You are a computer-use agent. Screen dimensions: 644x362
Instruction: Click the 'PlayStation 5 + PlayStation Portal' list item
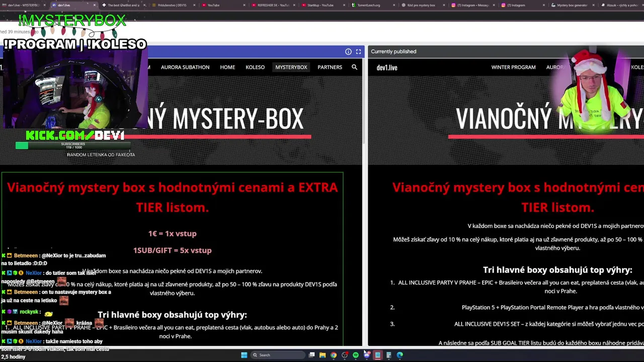tap(552, 307)
